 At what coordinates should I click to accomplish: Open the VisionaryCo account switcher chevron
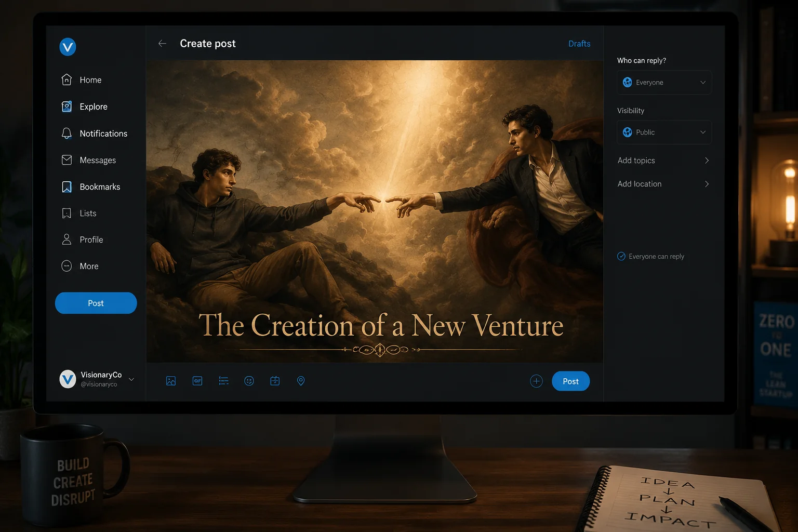(131, 379)
